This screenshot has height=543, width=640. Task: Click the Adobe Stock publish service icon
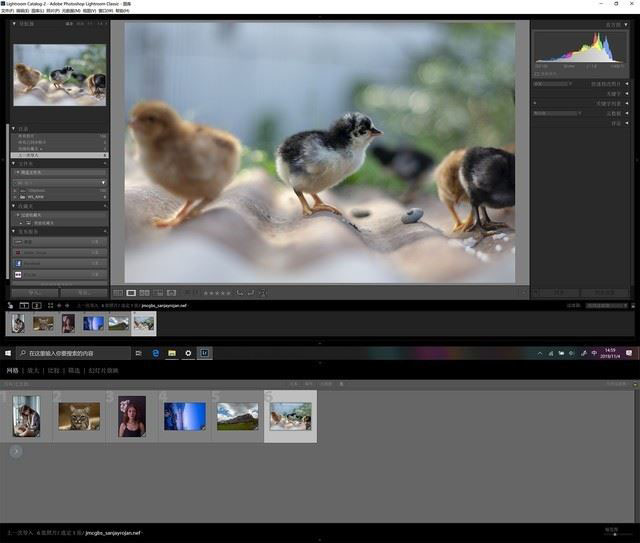tap(18, 253)
